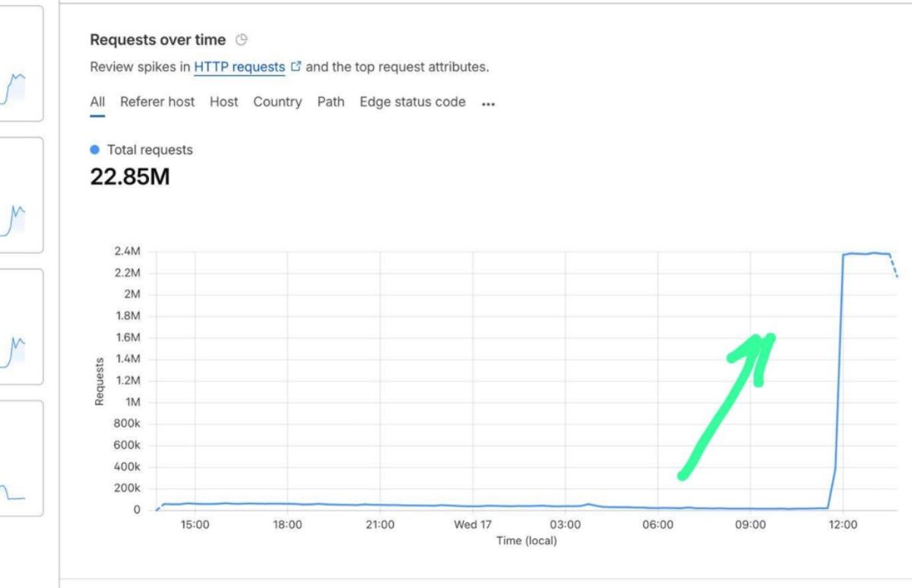Switch to the Host tab
Viewport: 912px width, 588px height.
(223, 102)
